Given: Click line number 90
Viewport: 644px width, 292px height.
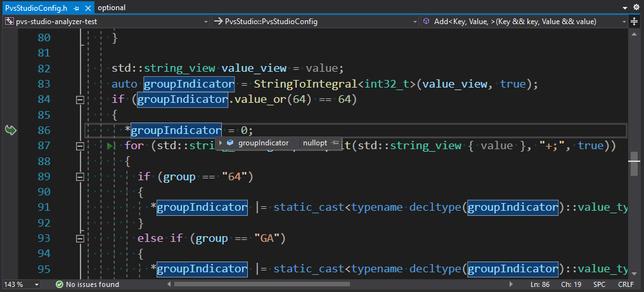Looking at the screenshot, I should tap(44, 192).
